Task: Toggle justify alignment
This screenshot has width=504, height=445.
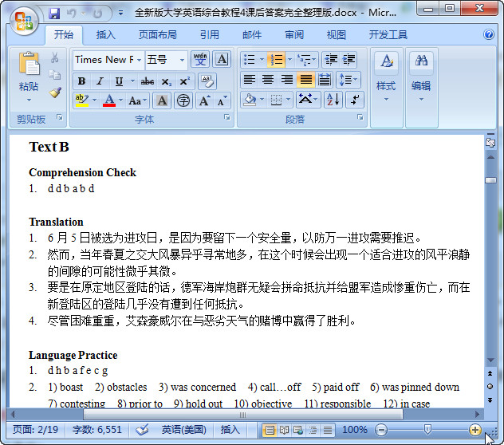Action: click(x=305, y=80)
